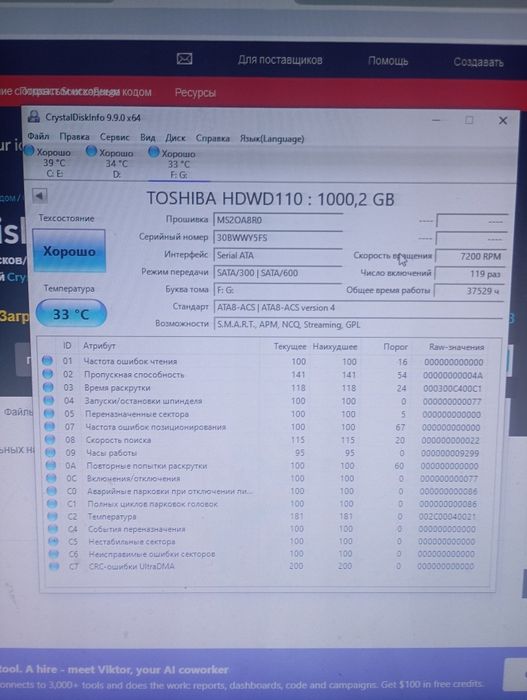The width and height of the screenshot is (527, 700).
Task: Click the CrystalDiskInfo title bar app icon
Action: (x=34, y=117)
